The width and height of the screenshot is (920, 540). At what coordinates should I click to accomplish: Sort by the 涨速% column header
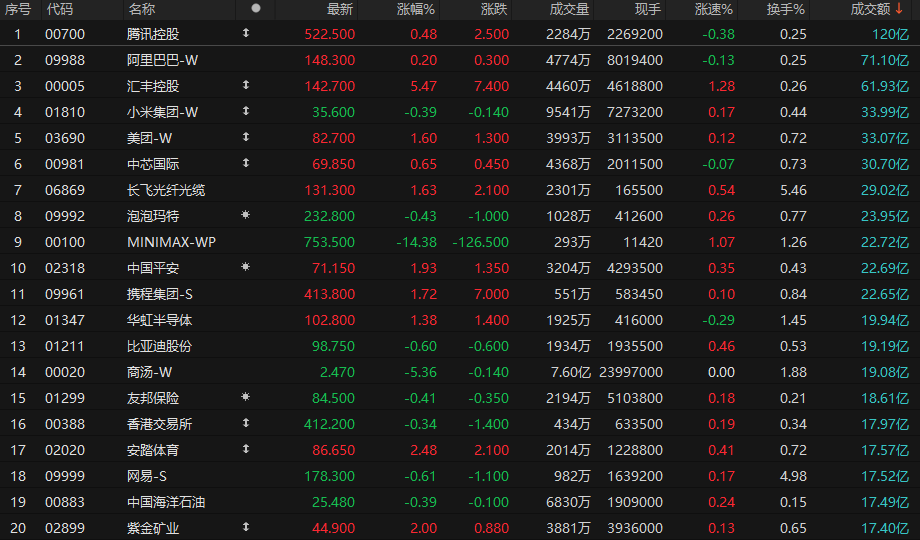[713, 9]
